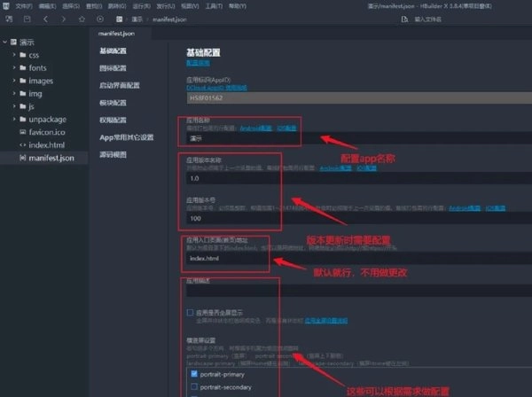Check the portrait-secondary orientation checkbox

(x=192, y=388)
